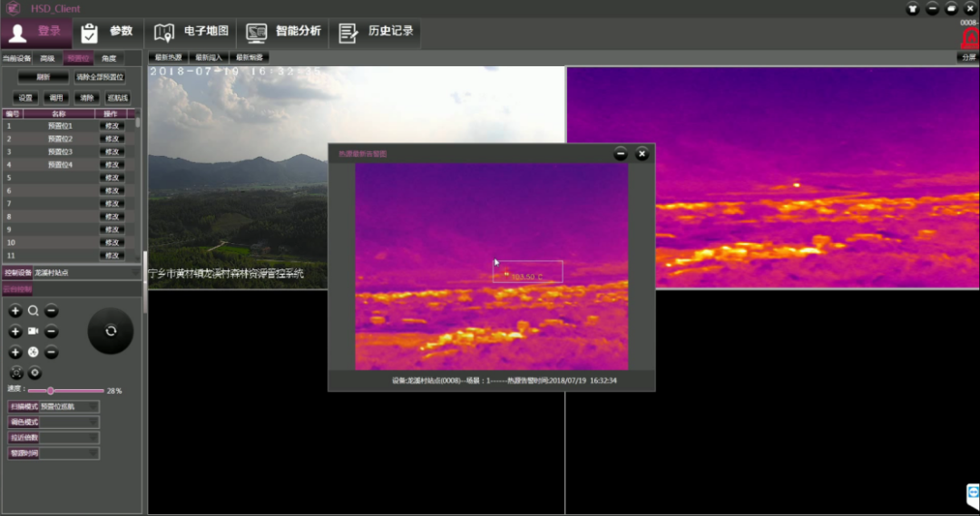Click the 清除全部预置位 button
This screenshot has width=980, height=516.
(99, 77)
